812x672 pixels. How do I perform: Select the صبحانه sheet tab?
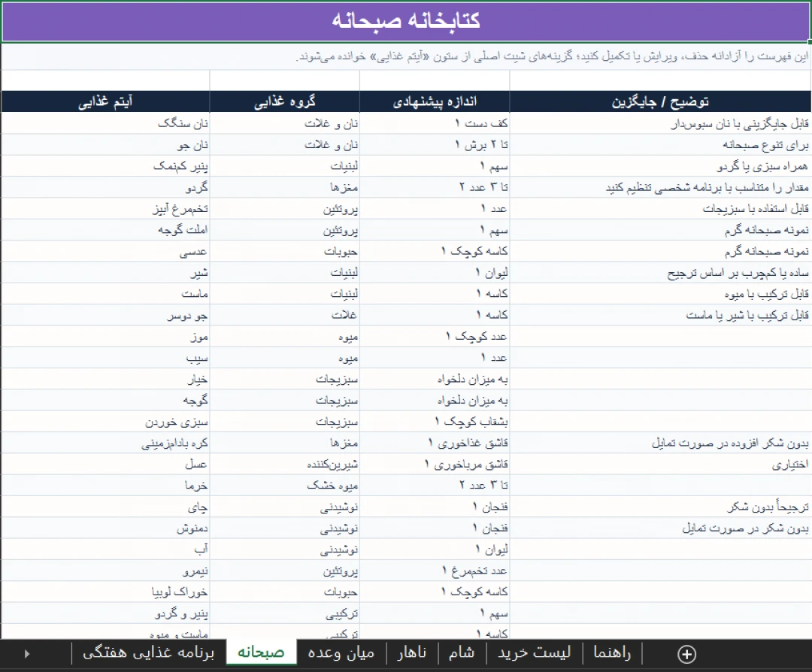point(261,652)
